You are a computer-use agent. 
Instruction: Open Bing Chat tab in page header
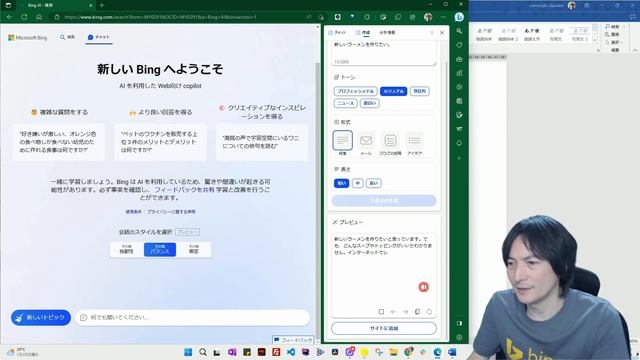tap(99, 37)
